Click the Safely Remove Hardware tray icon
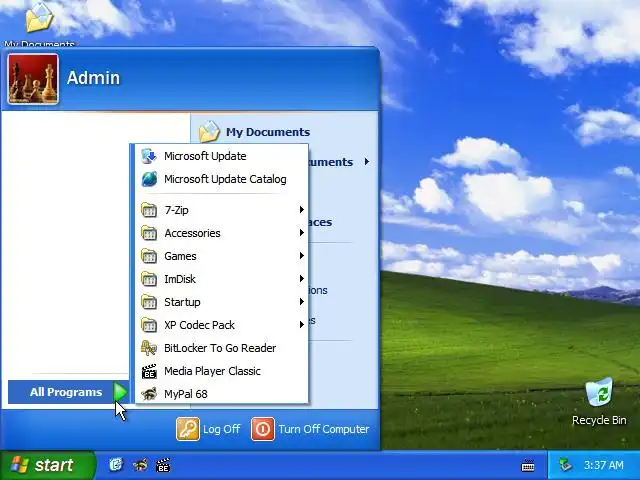The width and height of the screenshot is (640, 480). [565, 465]
